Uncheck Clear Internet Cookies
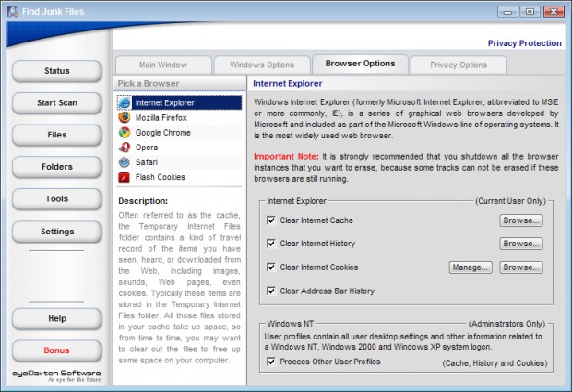Image resolution: width=572 pixels, height=392 pixels. (x=271, y=267)
